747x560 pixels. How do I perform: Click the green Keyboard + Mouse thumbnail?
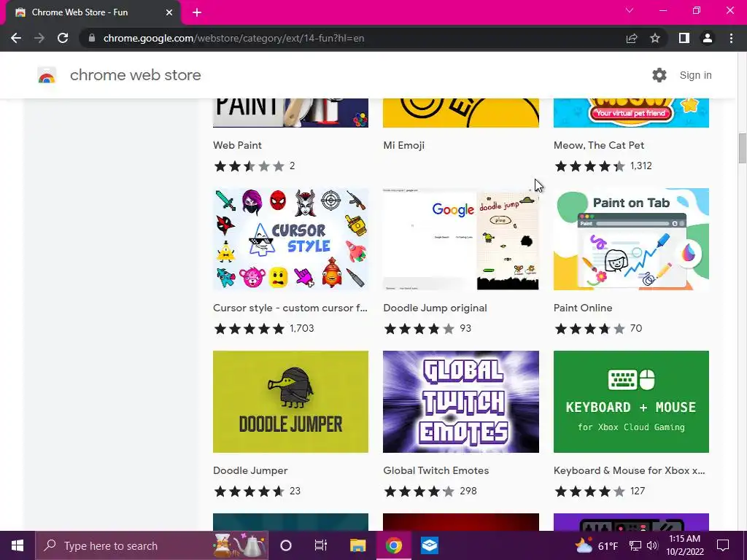tap(631, 402)
